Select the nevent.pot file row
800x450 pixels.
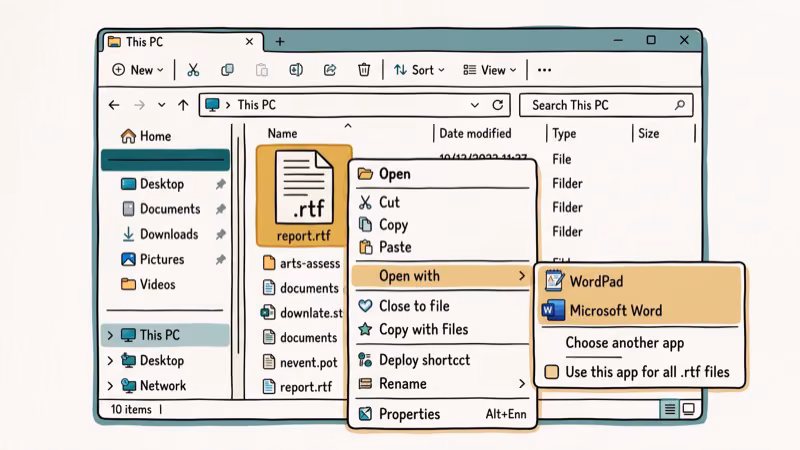(300, 363)
